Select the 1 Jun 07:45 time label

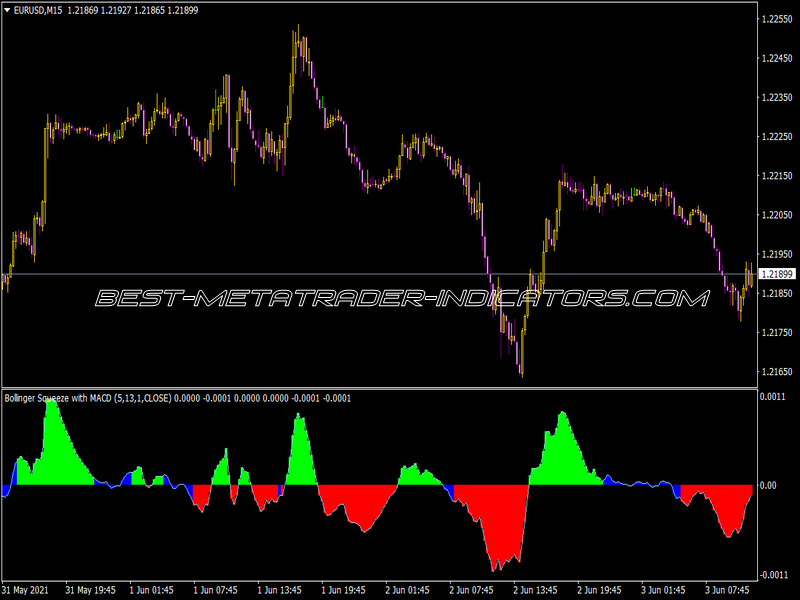pyautogui.click(x=216, y=590)
